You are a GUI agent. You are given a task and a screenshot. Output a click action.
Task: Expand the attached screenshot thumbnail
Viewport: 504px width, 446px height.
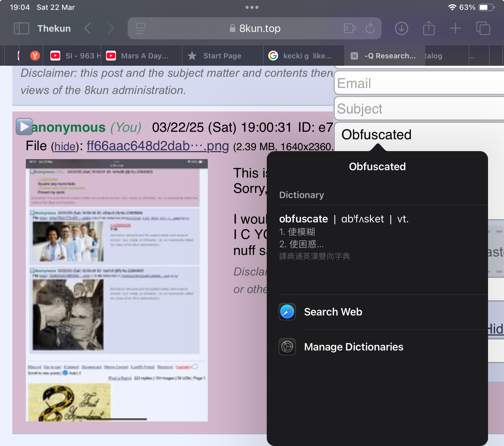click(117, 290)
